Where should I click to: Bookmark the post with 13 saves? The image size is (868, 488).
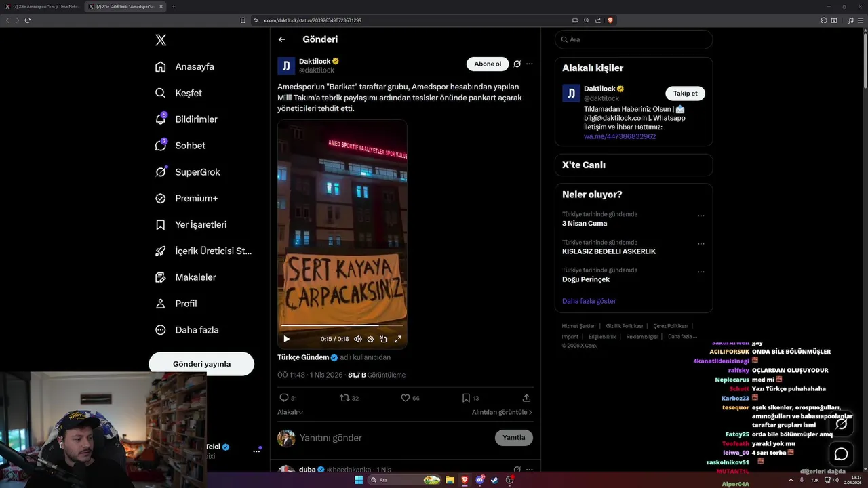click(471, 398)
